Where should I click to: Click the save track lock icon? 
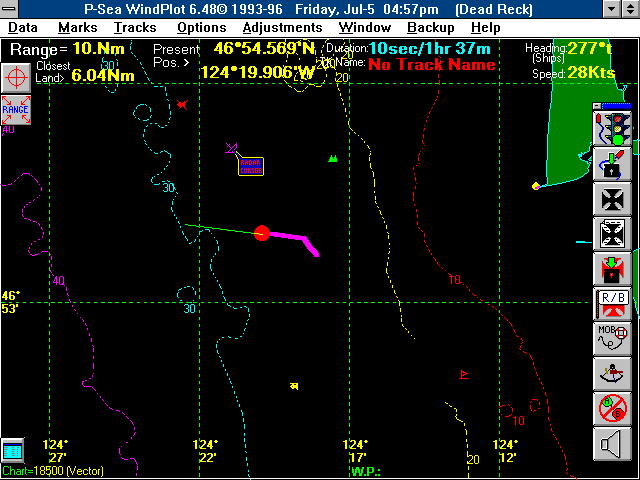pos(612,164)
